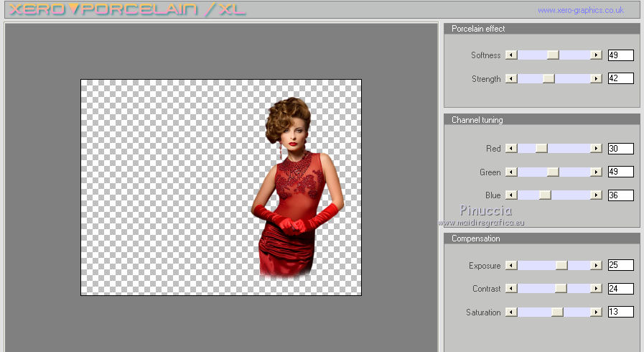644x352 pixels.
Task: Focus the Green value field showing 49
Action: click(620, 171)
